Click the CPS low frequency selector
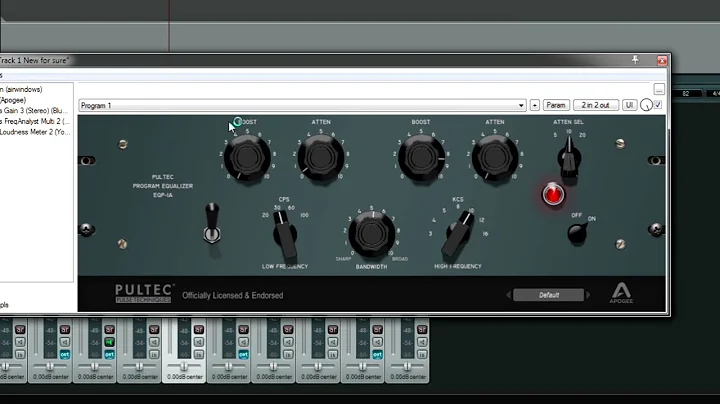 click(285, 235)
